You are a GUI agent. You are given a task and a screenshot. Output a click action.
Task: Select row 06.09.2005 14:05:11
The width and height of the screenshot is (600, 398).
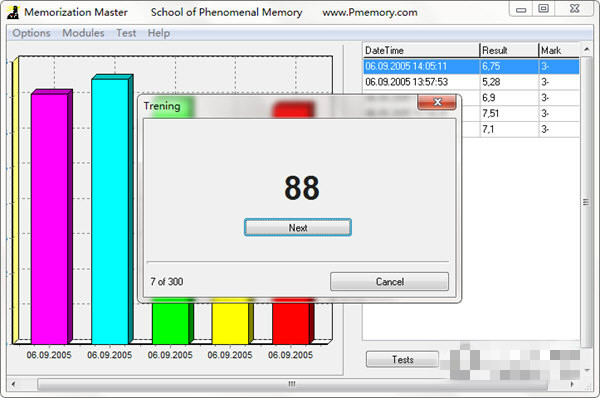click(x=471, y=67)
